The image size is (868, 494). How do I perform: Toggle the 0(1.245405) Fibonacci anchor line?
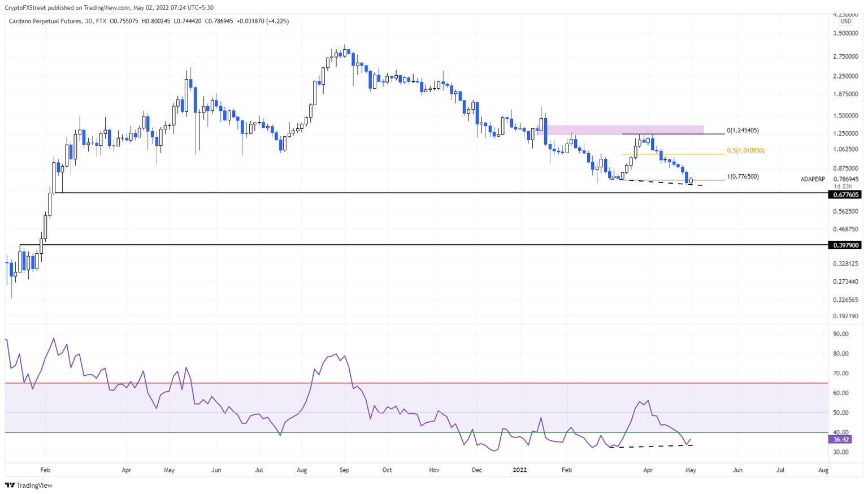click(667, 133)
